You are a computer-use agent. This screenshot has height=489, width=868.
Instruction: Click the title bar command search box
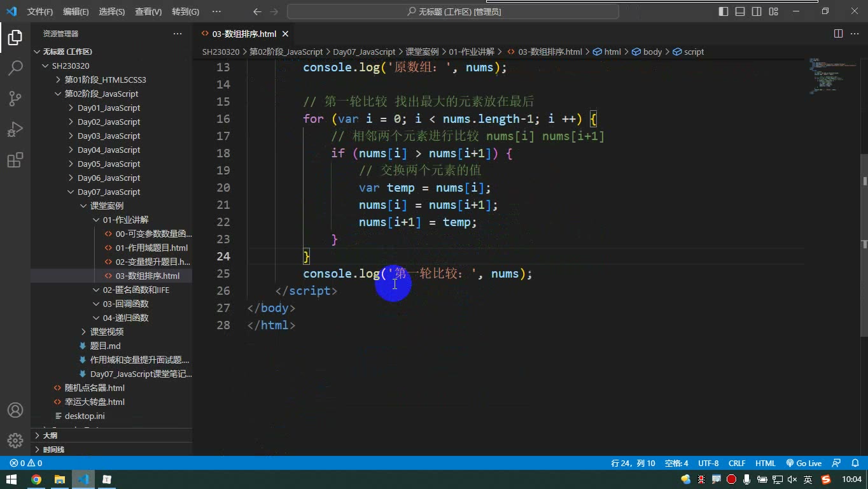453,11
